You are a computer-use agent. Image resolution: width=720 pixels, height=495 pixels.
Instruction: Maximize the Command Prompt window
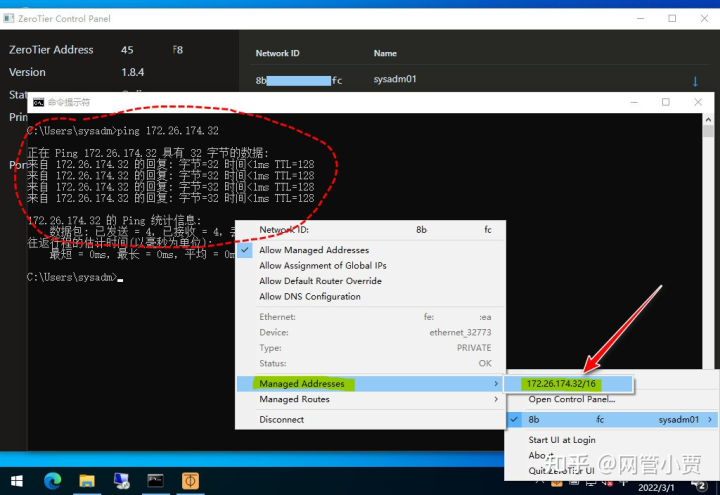point(666,102)
